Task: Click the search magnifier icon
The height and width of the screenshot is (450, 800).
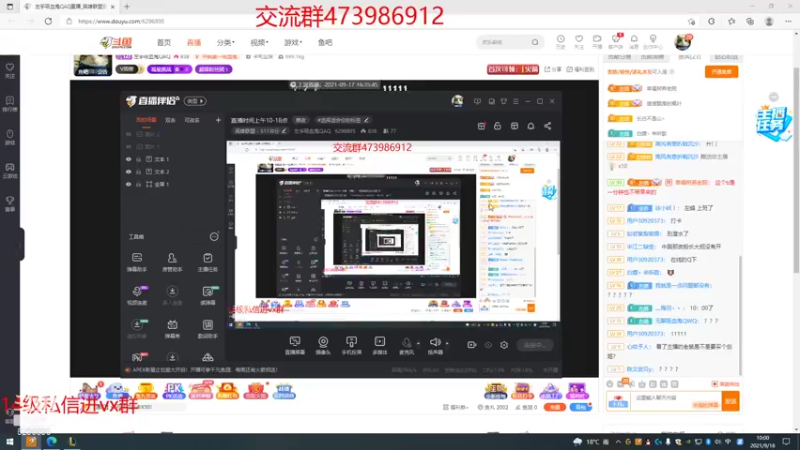Action: (x=535, y=42)
